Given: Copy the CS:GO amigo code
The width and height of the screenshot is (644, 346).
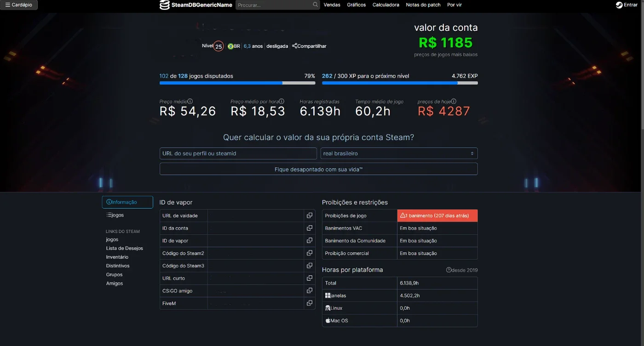Looking at the screenshot, I should (x=310, y=290).
